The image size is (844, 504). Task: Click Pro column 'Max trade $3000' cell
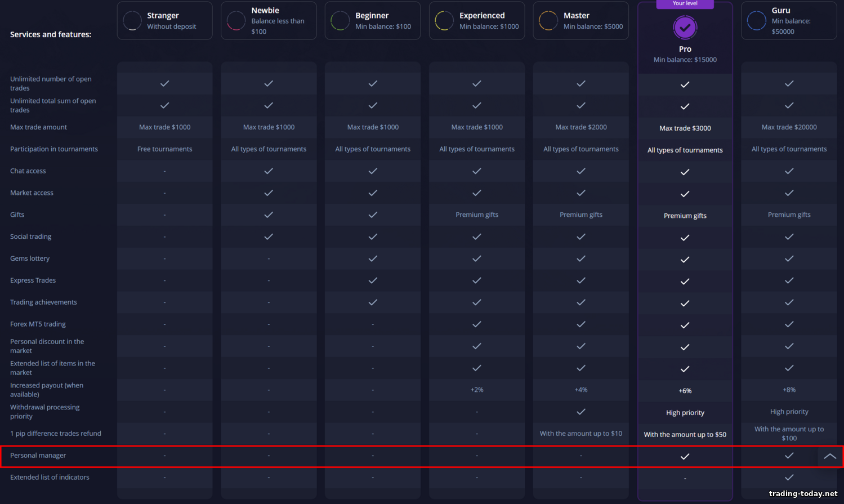[x=685, y=128]
